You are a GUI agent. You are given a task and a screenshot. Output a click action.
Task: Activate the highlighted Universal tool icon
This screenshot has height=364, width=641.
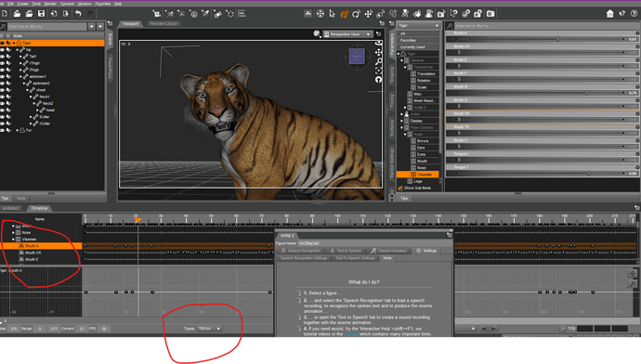coord(345,14)
